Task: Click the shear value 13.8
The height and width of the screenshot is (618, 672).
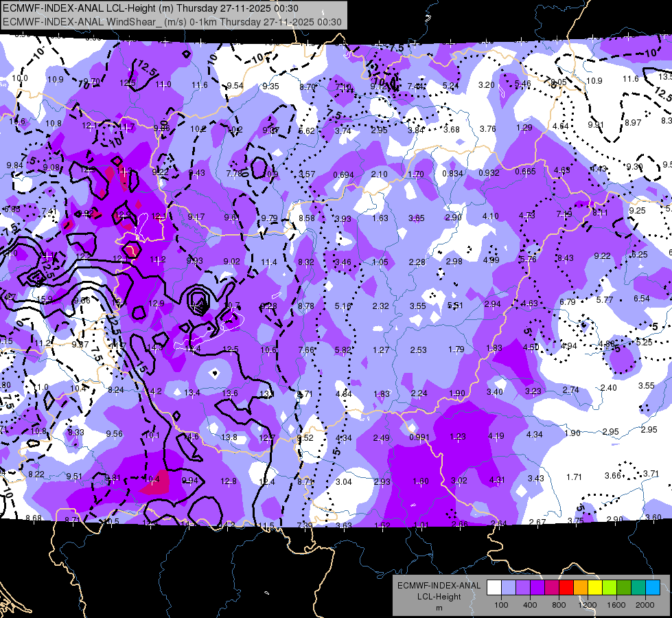Action: tap(229, 437)
